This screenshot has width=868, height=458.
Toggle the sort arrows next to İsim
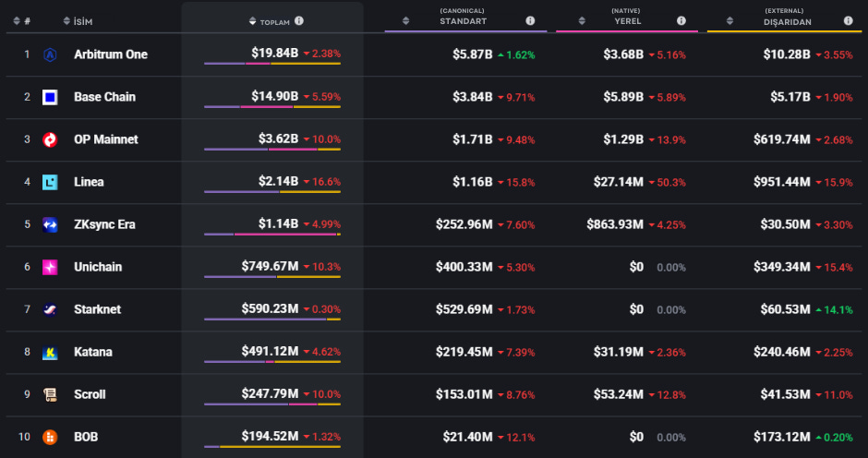(66, 20)
